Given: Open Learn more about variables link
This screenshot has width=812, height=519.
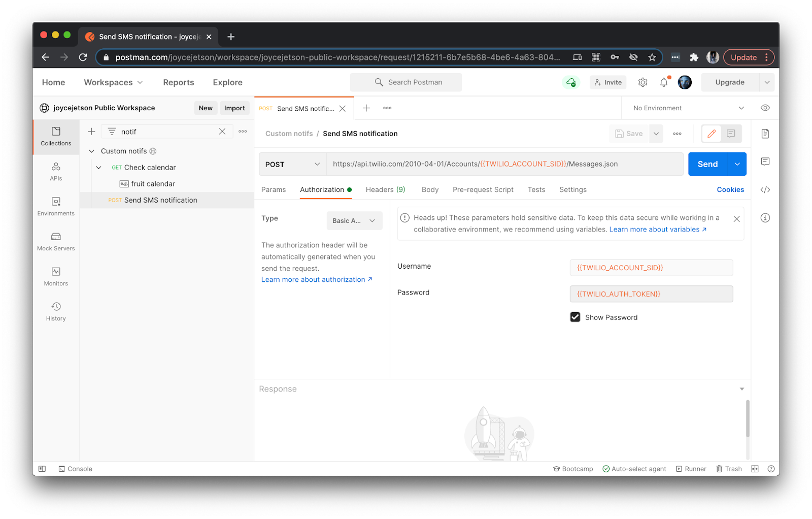Looking at the screenshot, I should tap(658, 229).
